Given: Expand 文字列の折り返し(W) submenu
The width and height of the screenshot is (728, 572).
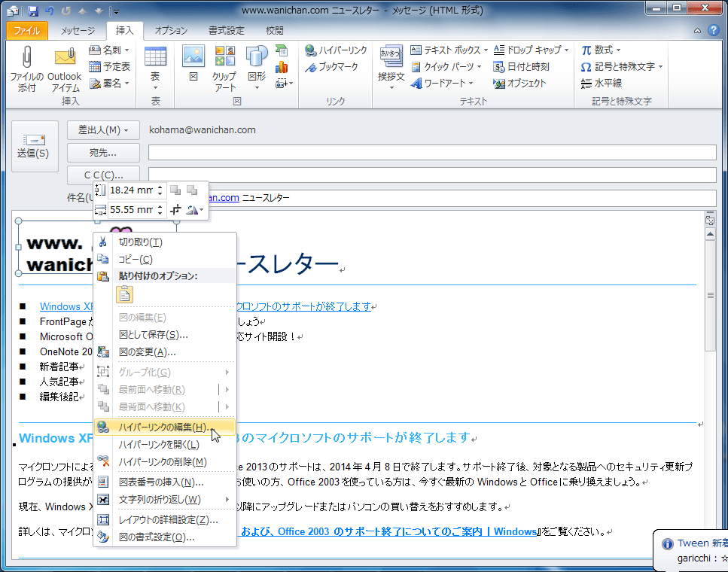Looking at the screenshot, I should click(x=165, y=500).
